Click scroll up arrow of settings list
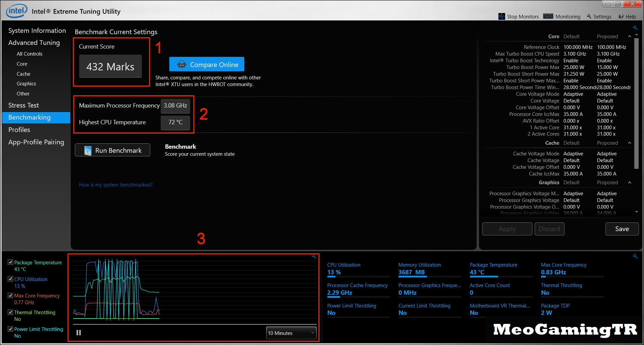 (637, 34)
